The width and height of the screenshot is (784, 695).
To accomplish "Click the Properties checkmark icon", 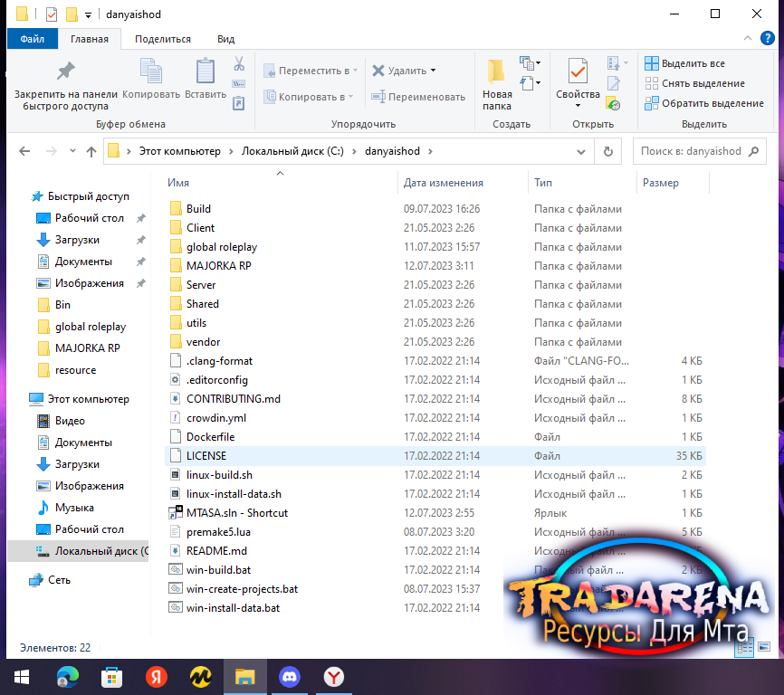I will 578,71.
